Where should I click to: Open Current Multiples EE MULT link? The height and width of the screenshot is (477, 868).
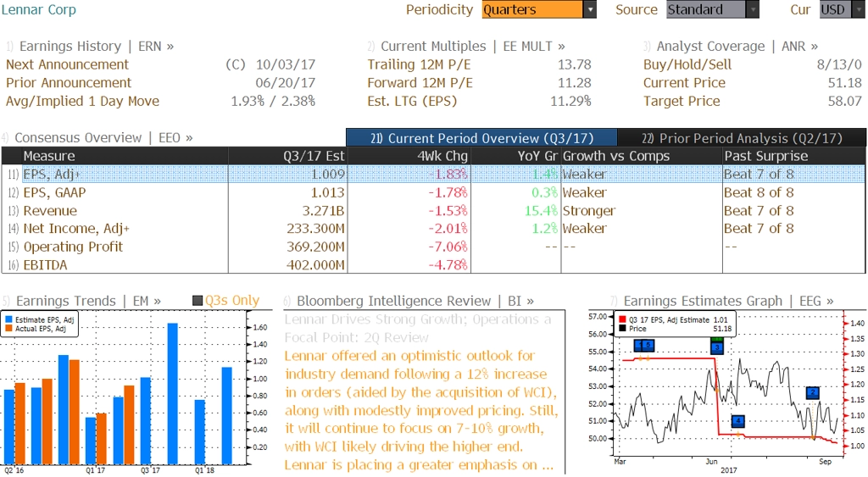click(473, 47)
